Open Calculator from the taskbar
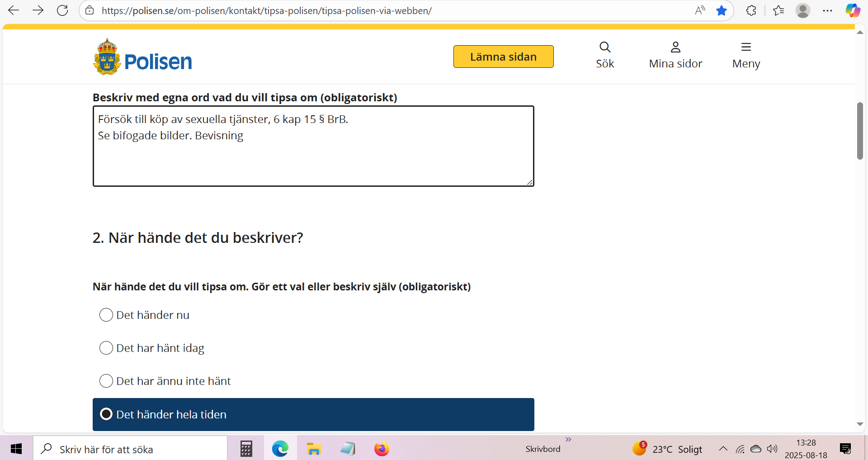This screenshot has height=460, width=868. [x=246, y=449]
